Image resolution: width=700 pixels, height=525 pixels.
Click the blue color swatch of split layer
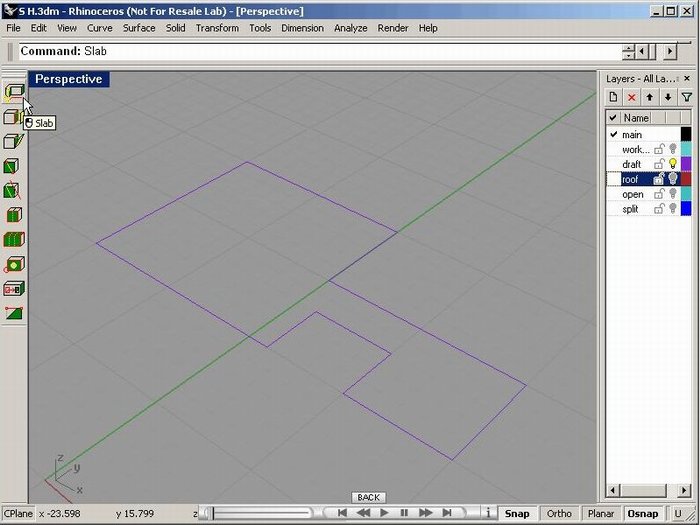pos(686,209)
